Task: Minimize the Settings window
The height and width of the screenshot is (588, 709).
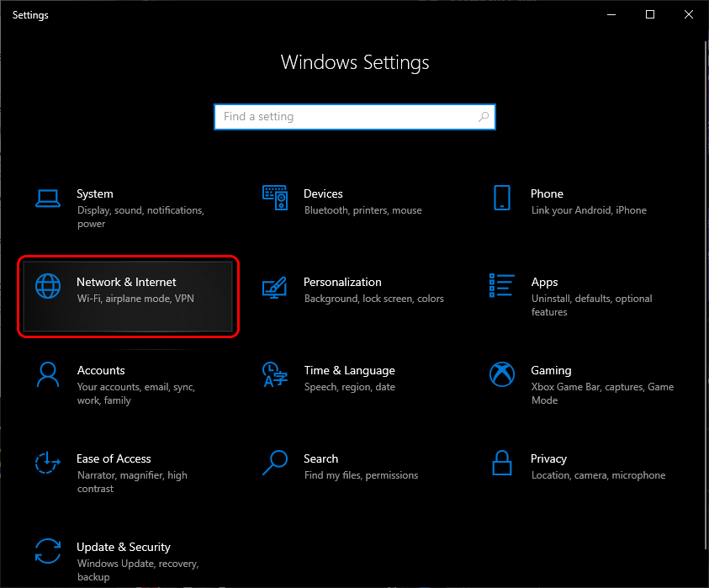Action: (611, 14)
